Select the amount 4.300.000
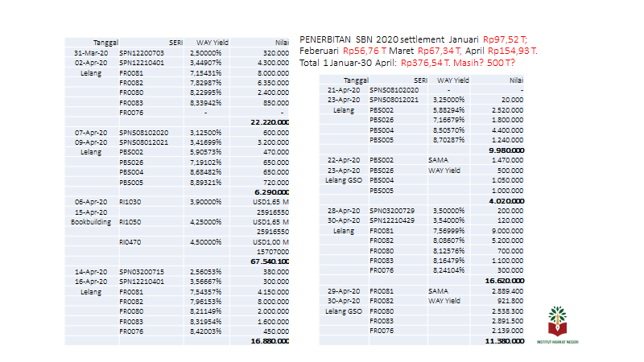 click(x=273, y=63)
